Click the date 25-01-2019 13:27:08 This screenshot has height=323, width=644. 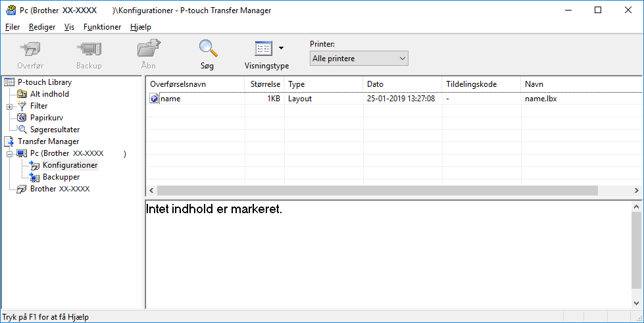[401, 99]
